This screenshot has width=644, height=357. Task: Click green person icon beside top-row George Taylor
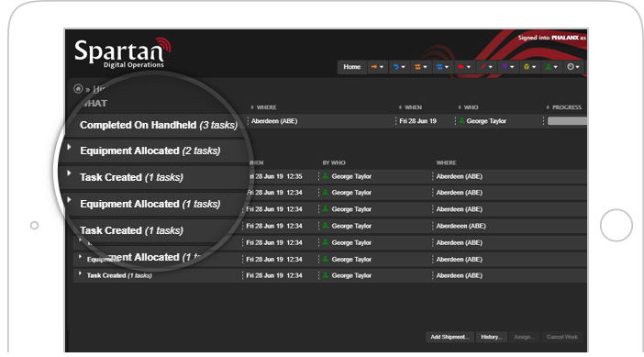click(x=462, y=120)
